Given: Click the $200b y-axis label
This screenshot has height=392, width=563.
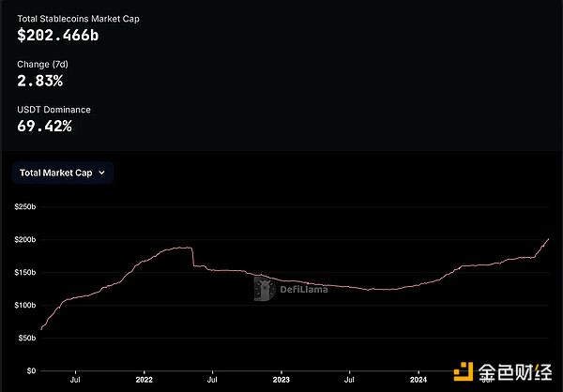Looking at the screenshot, I should (x=23, y=239).
